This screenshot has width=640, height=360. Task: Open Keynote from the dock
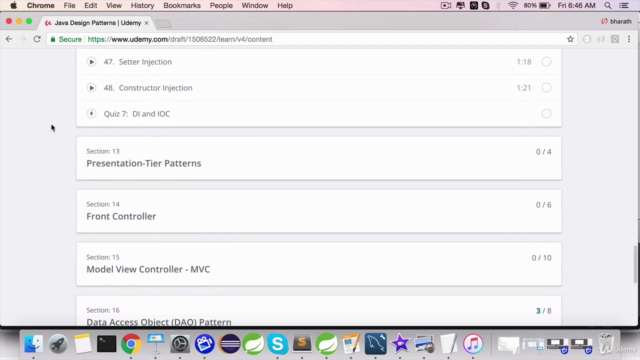coord(156,344)
